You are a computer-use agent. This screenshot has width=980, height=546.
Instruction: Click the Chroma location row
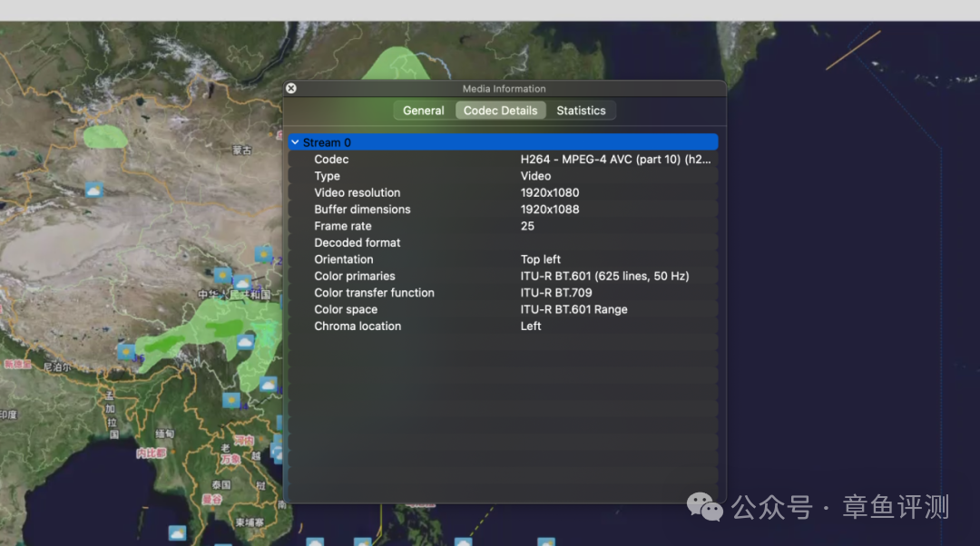coord(504,327)
